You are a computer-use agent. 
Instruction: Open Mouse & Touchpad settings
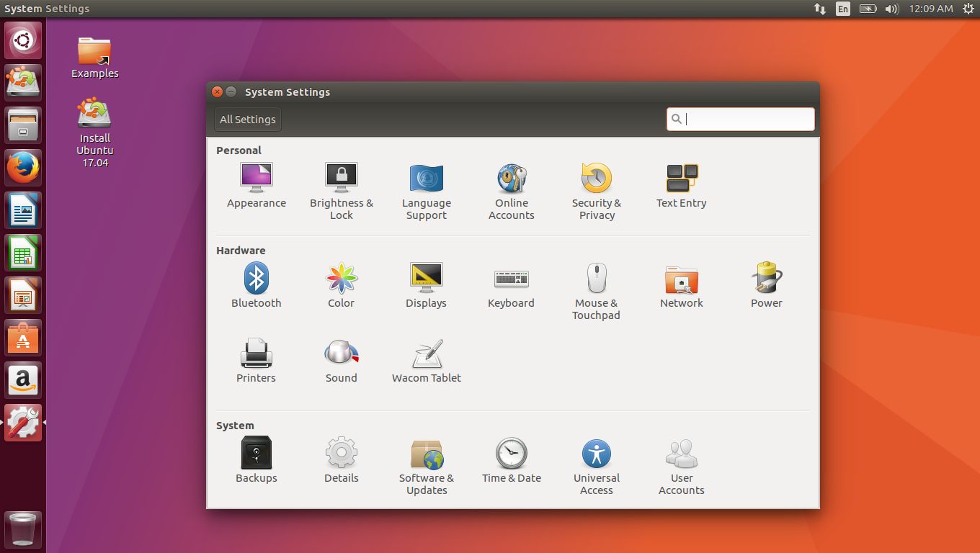(597, 292)
